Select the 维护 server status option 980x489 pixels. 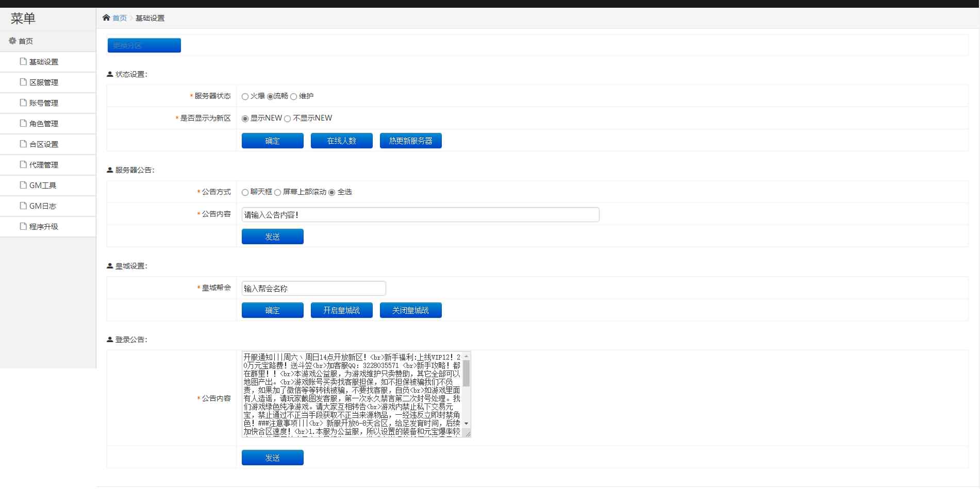click(293, 96)
